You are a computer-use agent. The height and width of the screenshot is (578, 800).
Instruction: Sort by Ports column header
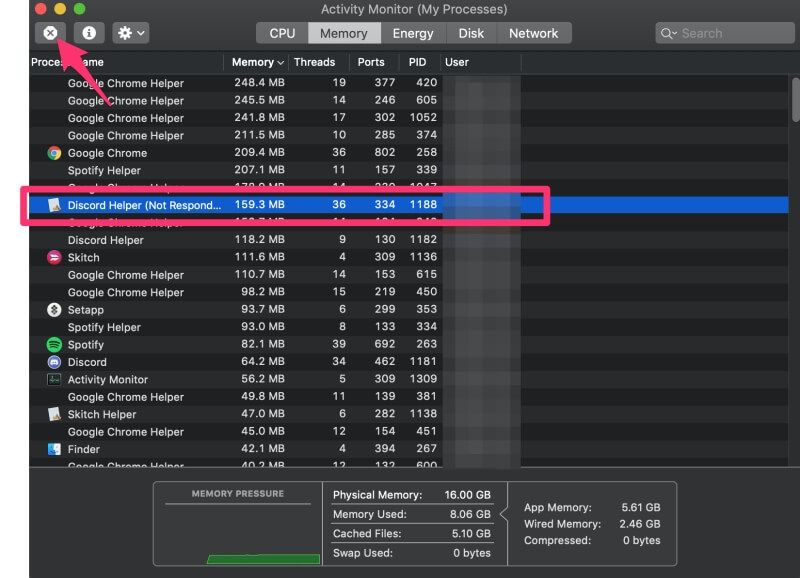(x=371, y=62)
